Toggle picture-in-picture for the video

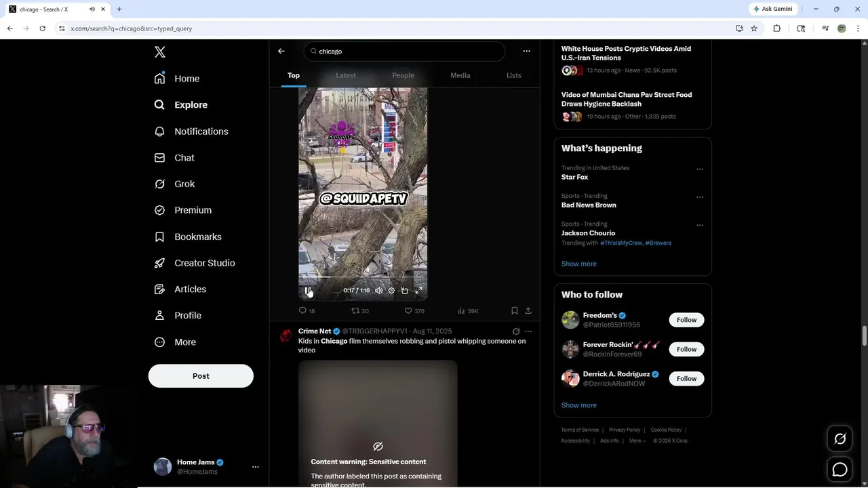point(405,291)
